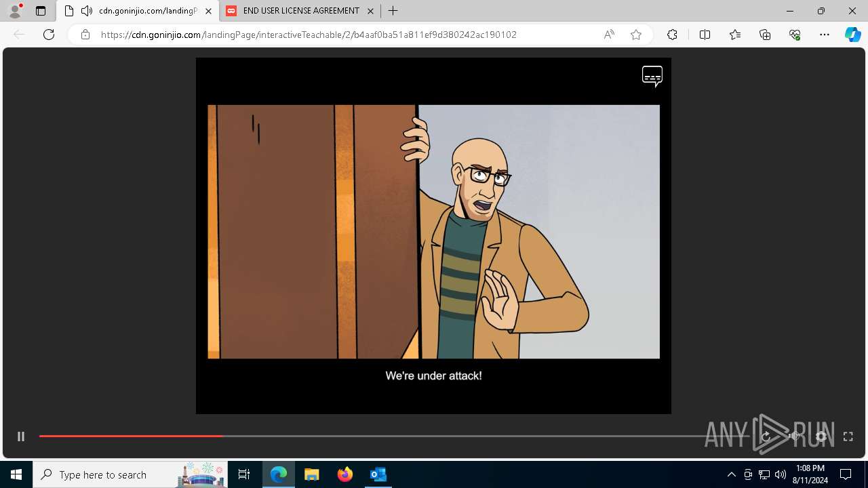This screenshot has height=488, width=868.
Task: Open a new browser tab
Action: 393,11
